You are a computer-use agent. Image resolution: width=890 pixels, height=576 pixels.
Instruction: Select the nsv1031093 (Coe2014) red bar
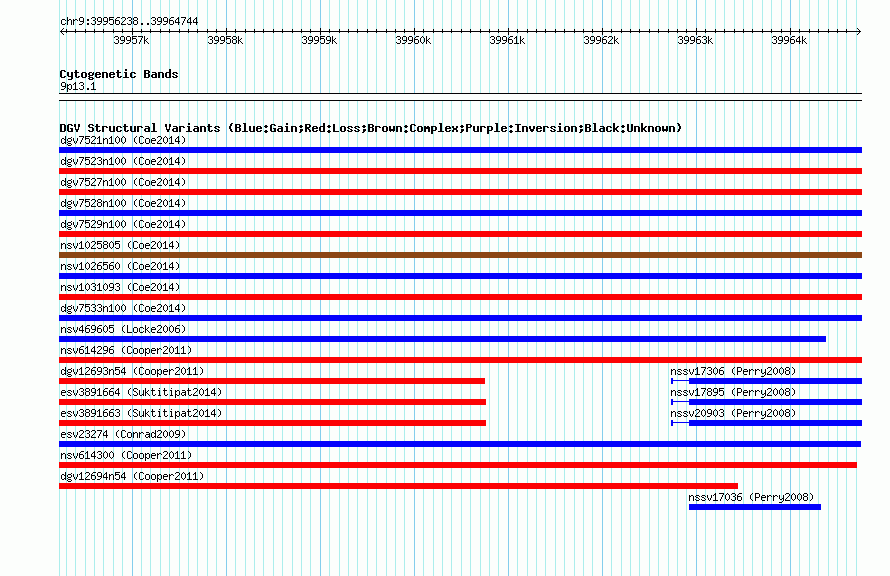[460, 297]
